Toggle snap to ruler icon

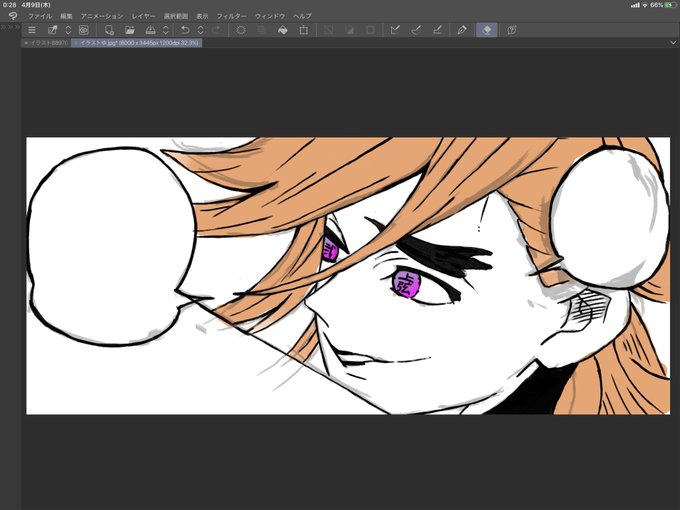click(395, 30)
